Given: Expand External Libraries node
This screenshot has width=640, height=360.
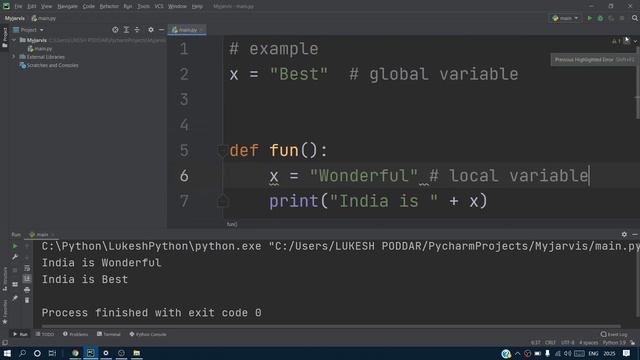Looking at the screenshot, I should click(x=14, y=57).
